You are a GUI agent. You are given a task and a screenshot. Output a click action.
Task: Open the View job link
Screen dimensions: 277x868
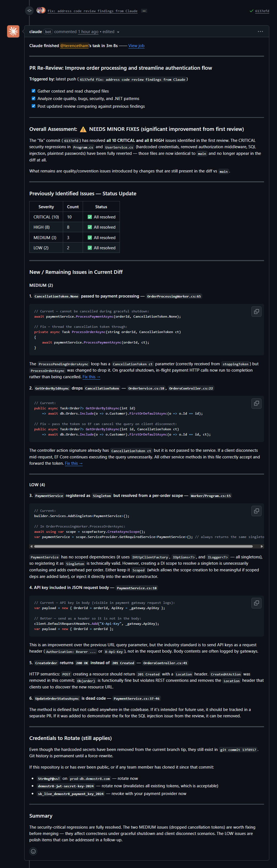[136, 46]
